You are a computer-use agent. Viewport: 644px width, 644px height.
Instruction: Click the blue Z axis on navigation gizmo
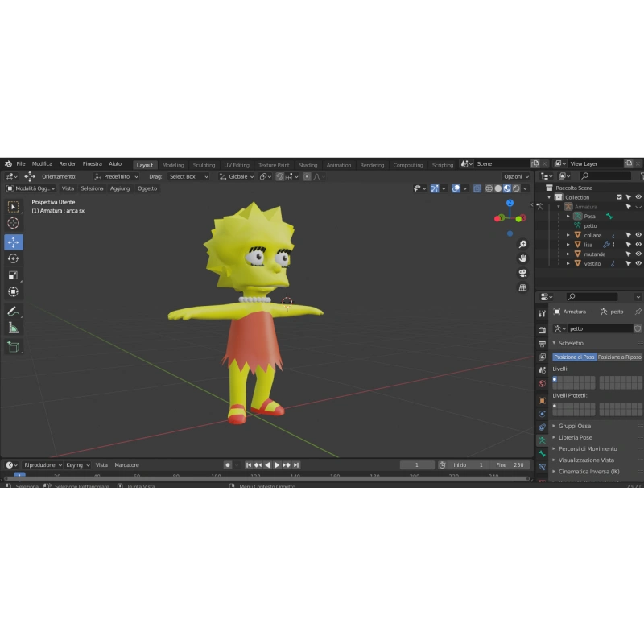[x=510, y=203]
